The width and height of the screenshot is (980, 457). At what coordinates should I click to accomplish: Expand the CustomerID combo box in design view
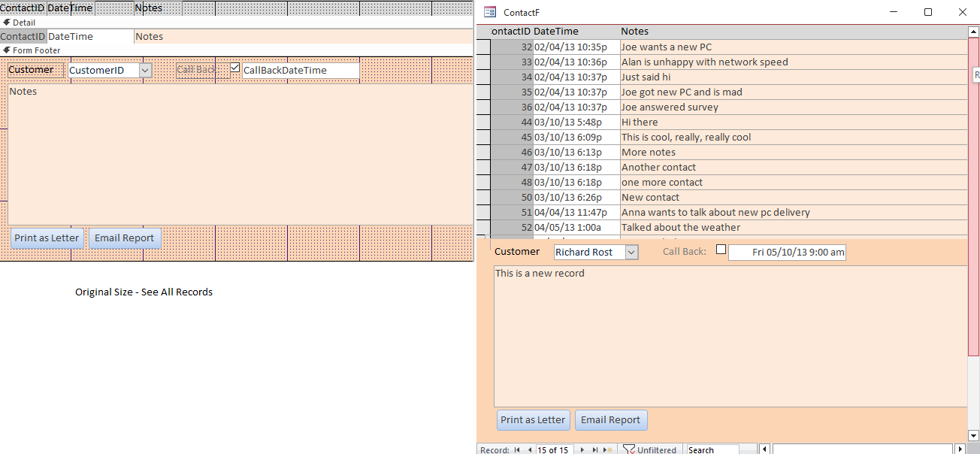pos(146,70)
